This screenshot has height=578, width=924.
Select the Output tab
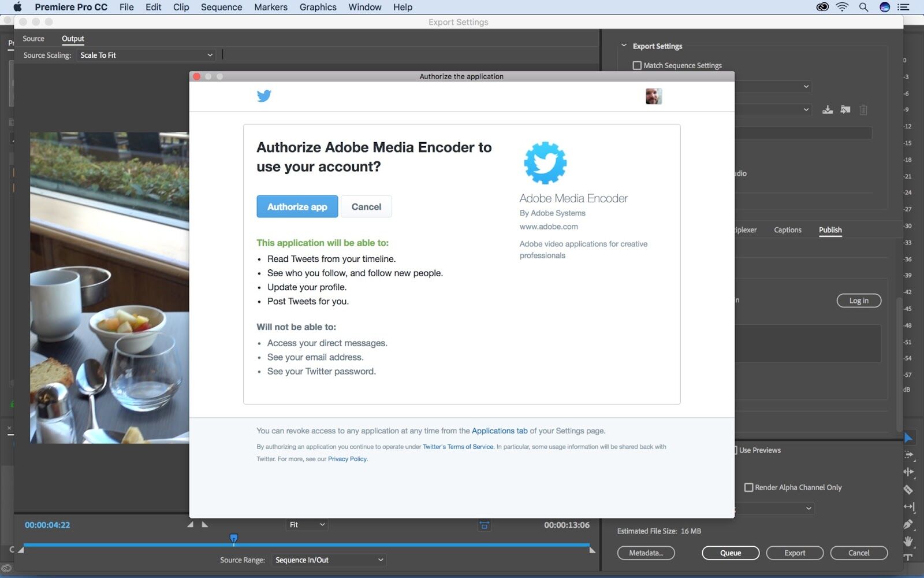[73, 39]
